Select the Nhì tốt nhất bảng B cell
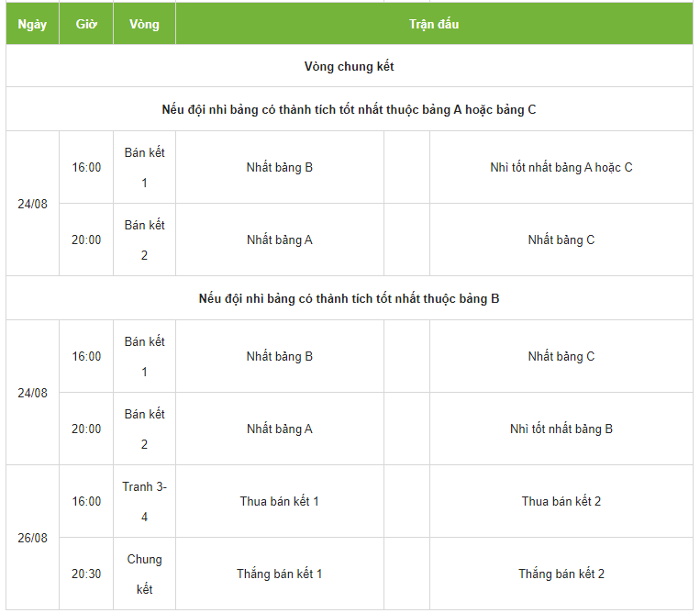700x613 pixels. pos(561,429)
